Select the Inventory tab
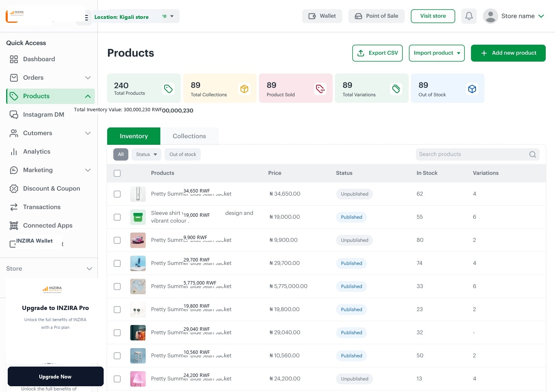This screenshot has width=555, height=392. point(134,136)
